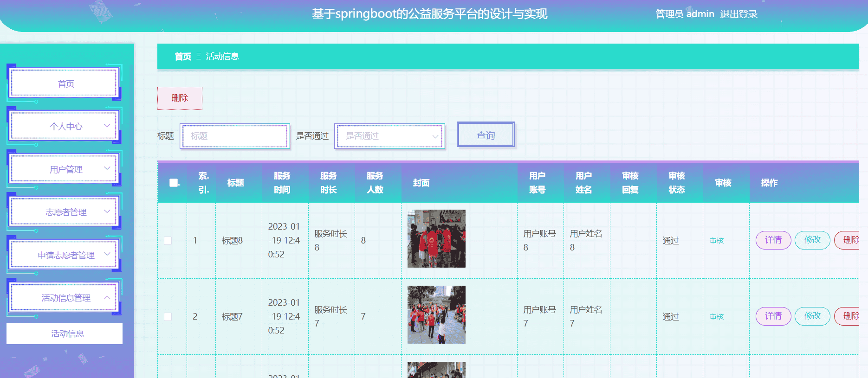Click 活动信息 in the breadcrumb bar
The height and width of the screenshot is (378, 868).
[x=222, y=57]
